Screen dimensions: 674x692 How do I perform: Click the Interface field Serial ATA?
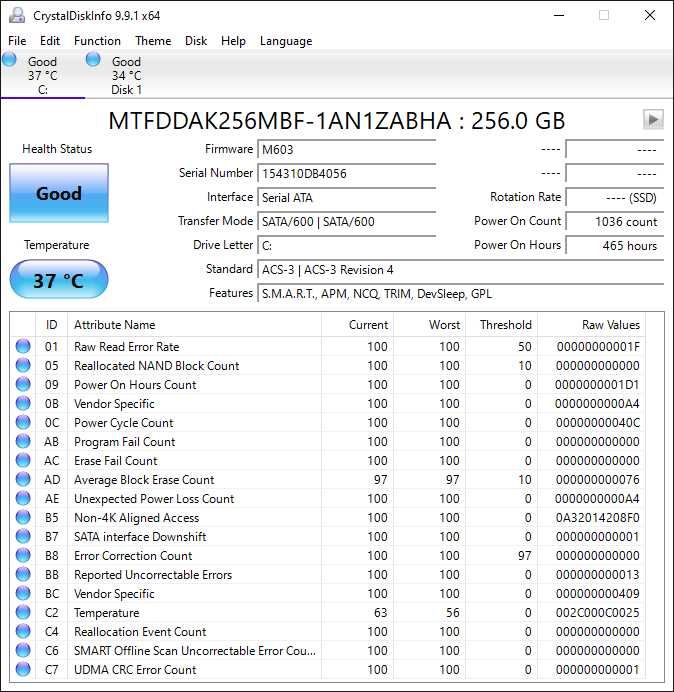[346, 197]
